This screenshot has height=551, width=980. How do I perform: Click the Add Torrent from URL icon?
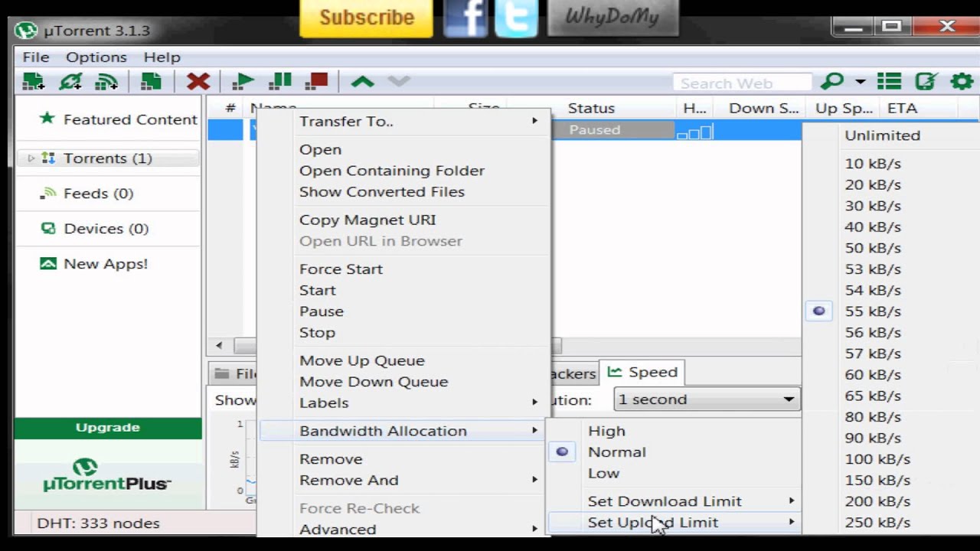[70, 81]
